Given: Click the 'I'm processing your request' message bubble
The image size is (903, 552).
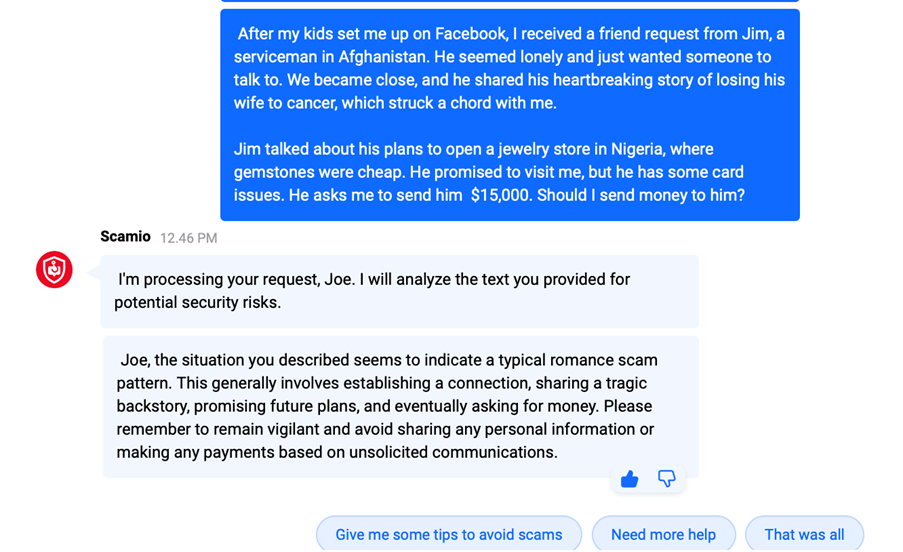Looking at the screenshot, I should 399,291.
